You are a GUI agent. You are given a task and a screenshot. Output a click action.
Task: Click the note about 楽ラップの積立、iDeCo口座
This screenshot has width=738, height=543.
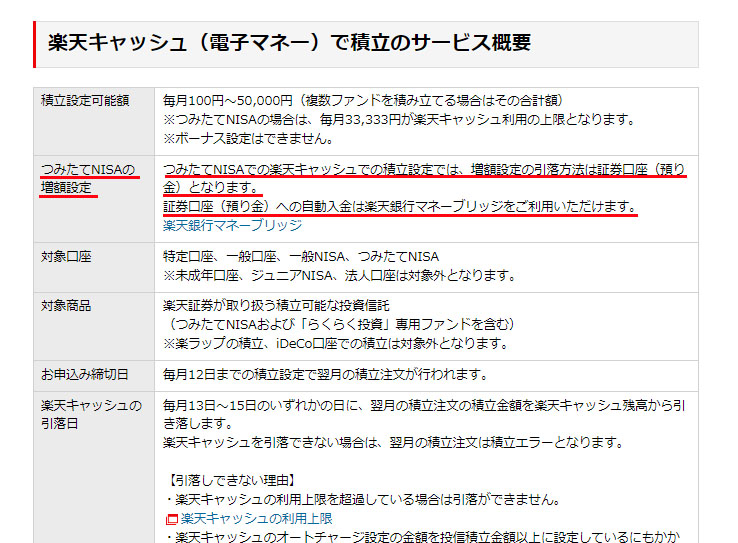(338, 343)
